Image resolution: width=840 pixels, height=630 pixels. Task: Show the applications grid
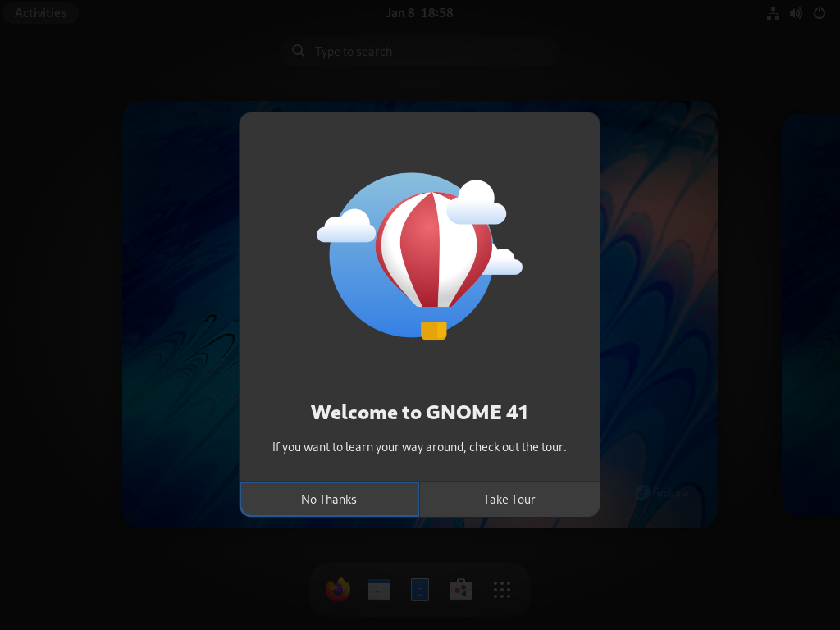(x=502, y=589)
